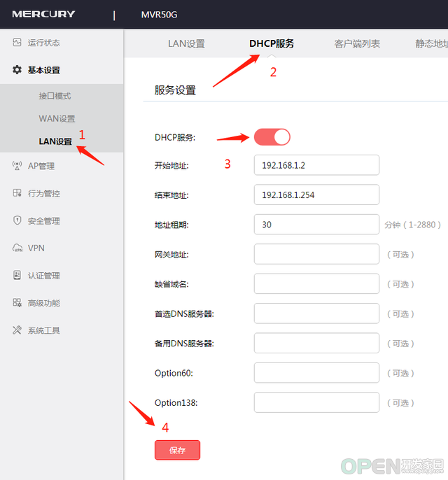Expand 安全管理 in the sidebar
Viewport: 448px width, 480px height.
coord(44,220)
